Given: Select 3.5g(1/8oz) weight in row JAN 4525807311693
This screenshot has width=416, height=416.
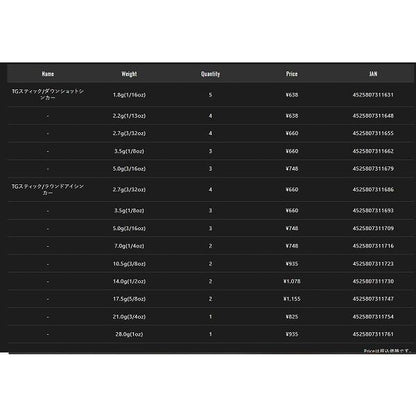Looking at the screenshot, I should pyautogui.click(x=129, y=211).
